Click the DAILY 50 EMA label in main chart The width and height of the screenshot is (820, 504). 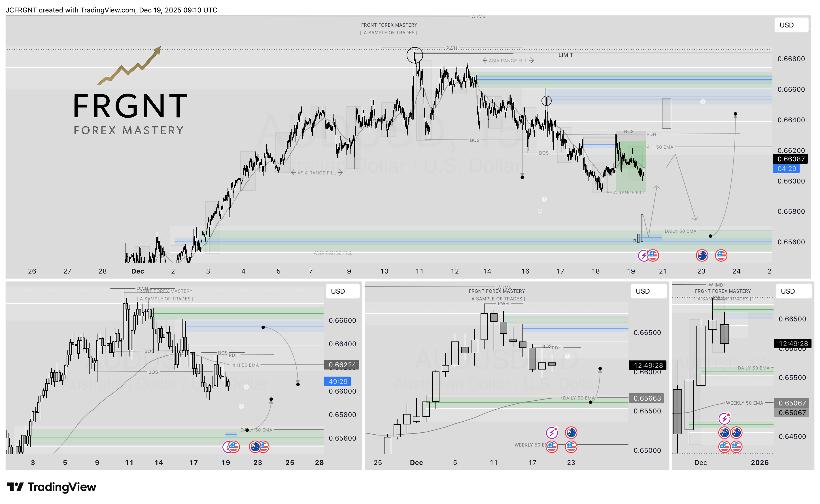tap(680, 231)
